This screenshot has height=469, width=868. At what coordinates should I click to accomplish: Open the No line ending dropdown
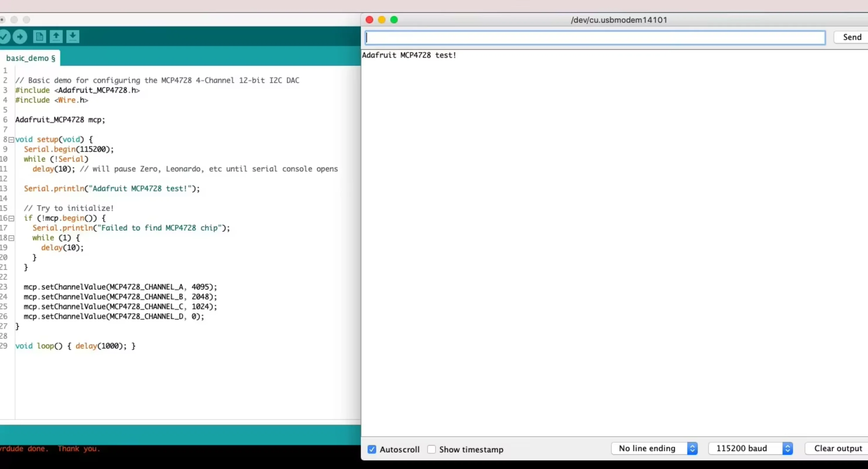click(654, 448)
